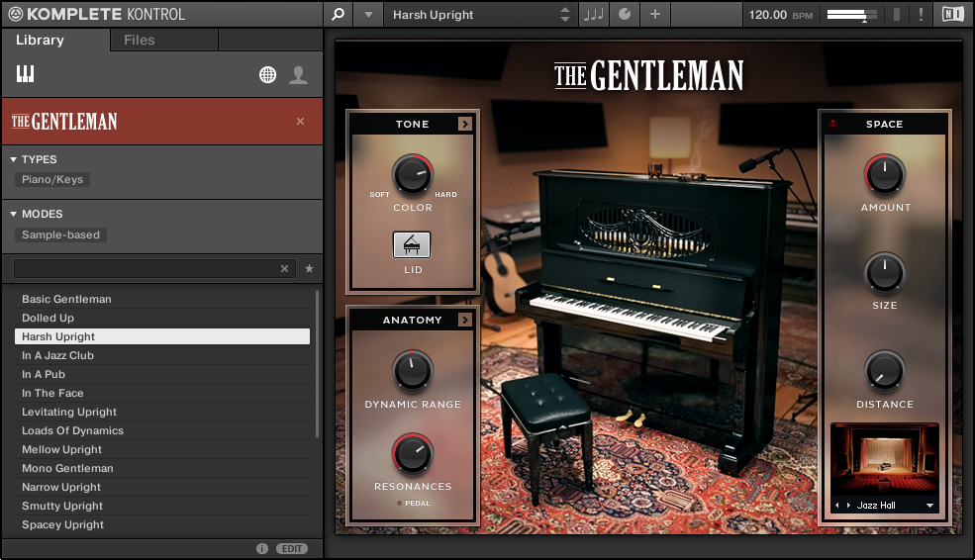975x560 pixels.
Task: Adjust the master volume slider in header
Action: (x=852, y=14)
